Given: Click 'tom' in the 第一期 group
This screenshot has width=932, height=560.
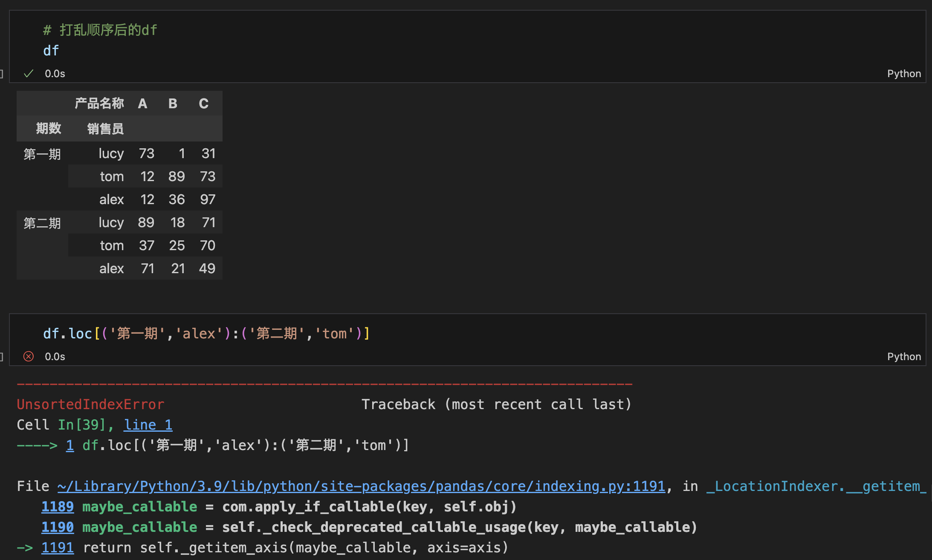Looking at the screenshot, I should 112,176.
